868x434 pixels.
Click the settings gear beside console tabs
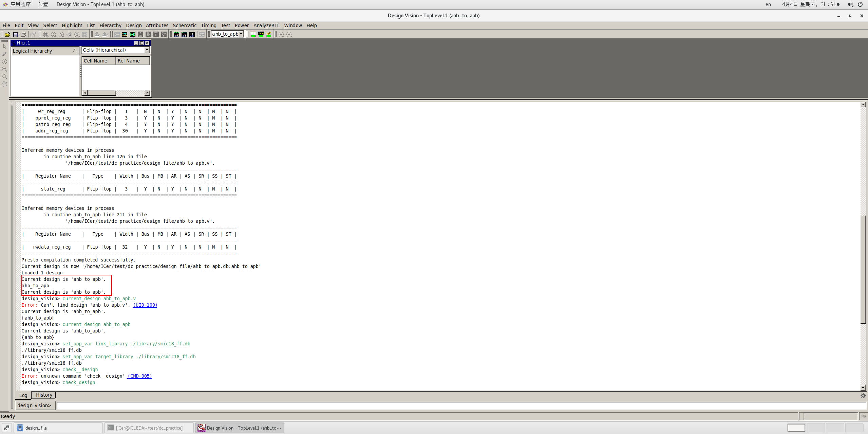pyautogui.click(x=863, y=395)
